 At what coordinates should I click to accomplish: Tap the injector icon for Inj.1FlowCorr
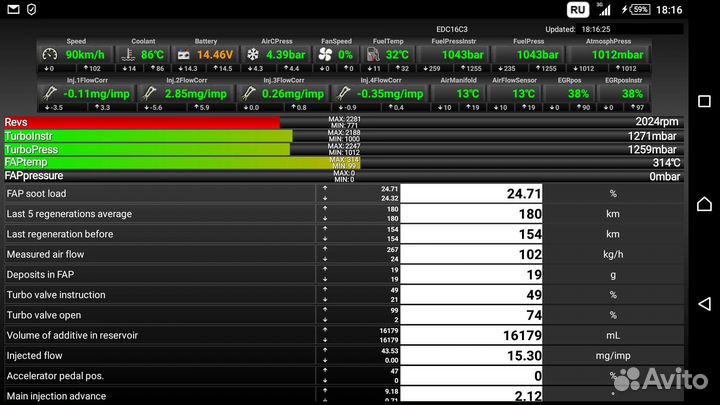tap(50, 93)
